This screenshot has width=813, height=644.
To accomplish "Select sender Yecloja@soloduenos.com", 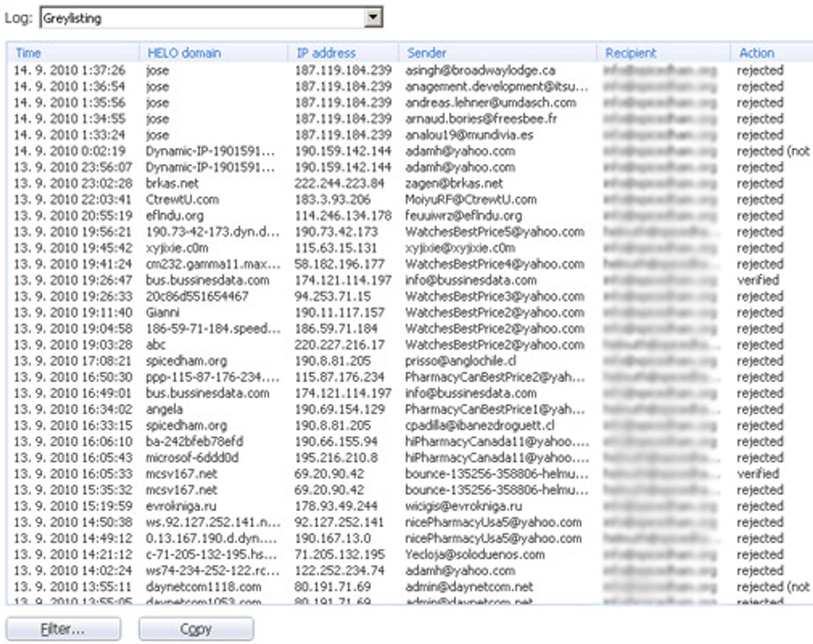I will (475, 554).
